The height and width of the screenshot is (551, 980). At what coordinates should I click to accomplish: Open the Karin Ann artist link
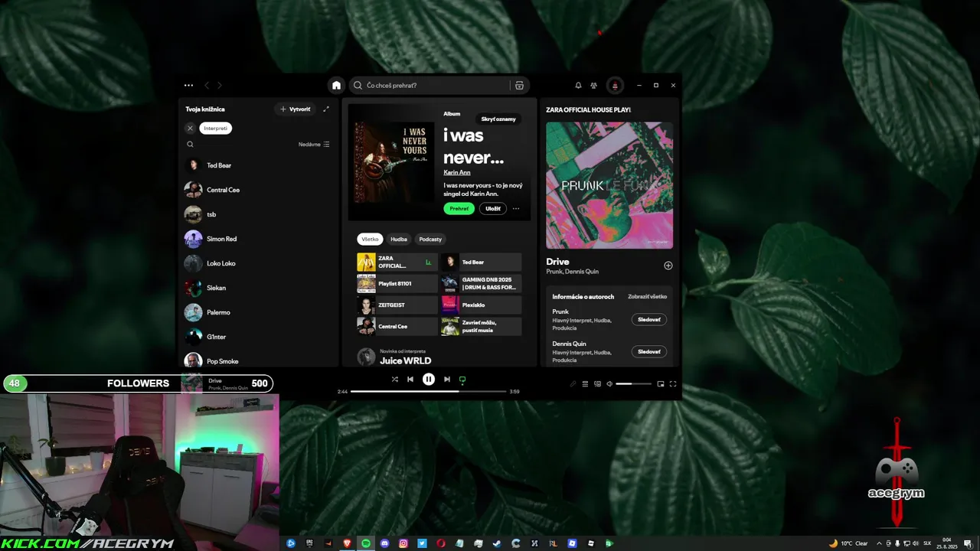tap(457, 172)
